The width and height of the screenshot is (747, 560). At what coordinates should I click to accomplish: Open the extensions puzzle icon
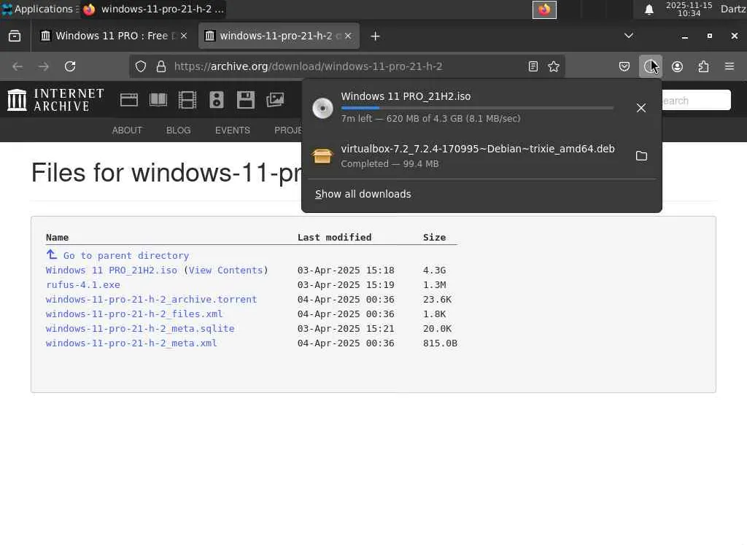pos(703,66)
